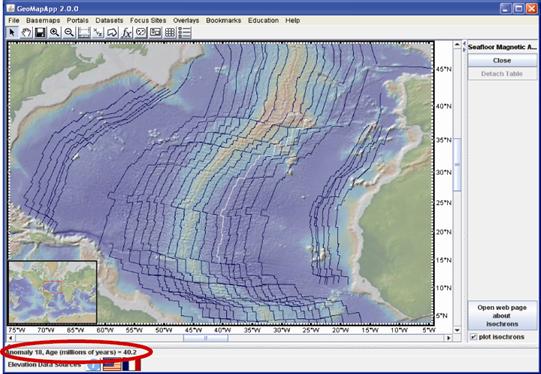Open the Basemaps menu
This screenshot has height=374, width=541.
[x=43, y=20]
